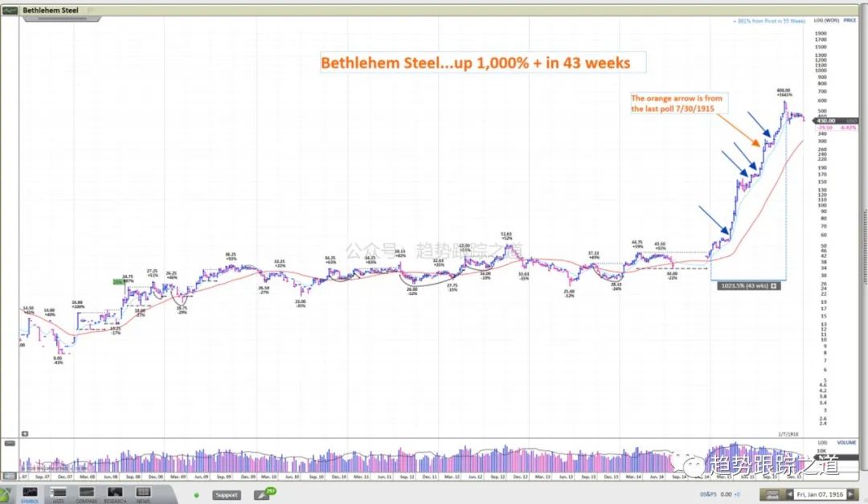Click the camera snapshot icon near the date control
This screenshot has height=504, width=868.
[x=772, y=494]
